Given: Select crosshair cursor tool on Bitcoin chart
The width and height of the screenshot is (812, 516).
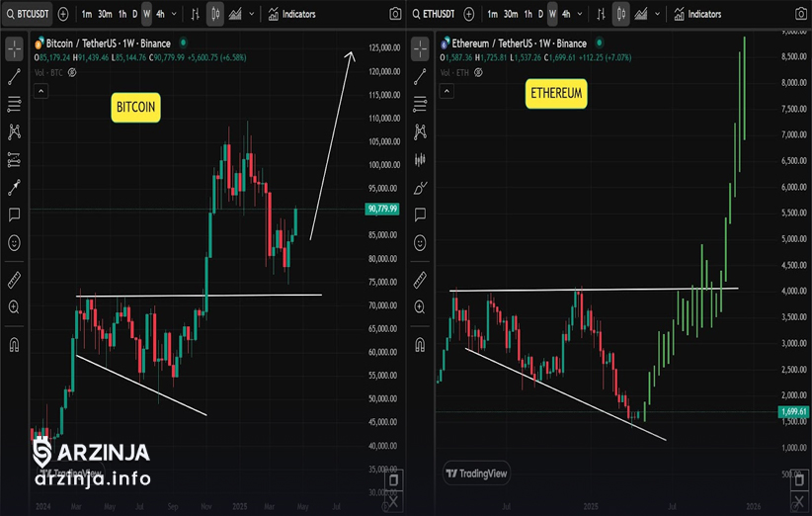Looking at the screenshot, I should 15,48.
